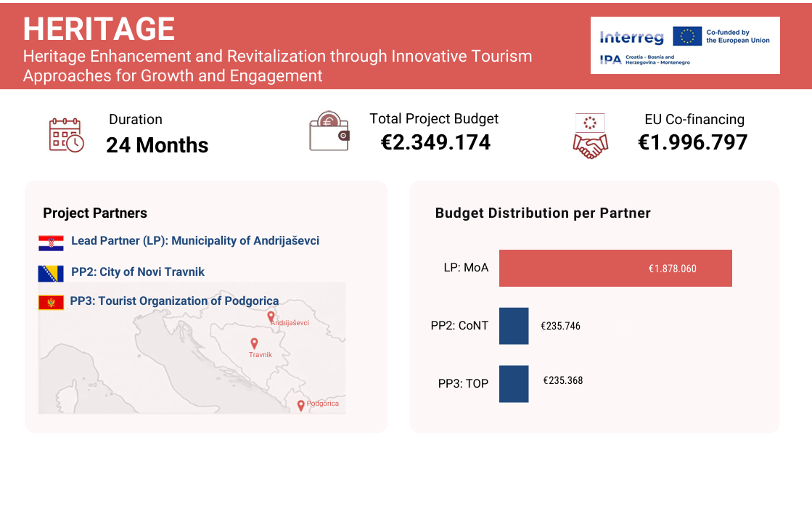
Task: Click PP3: Tourist Organization of Podgorica
Action: click(174, 301)
